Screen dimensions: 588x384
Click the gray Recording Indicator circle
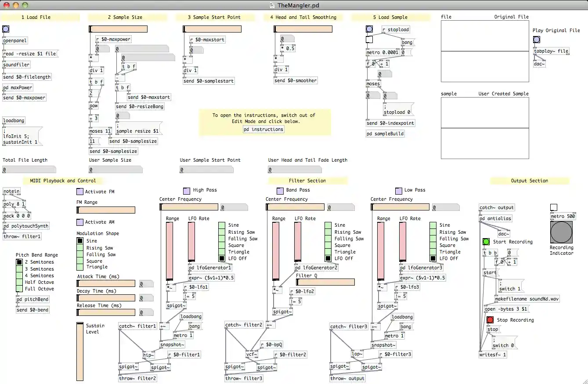point(561,232)
